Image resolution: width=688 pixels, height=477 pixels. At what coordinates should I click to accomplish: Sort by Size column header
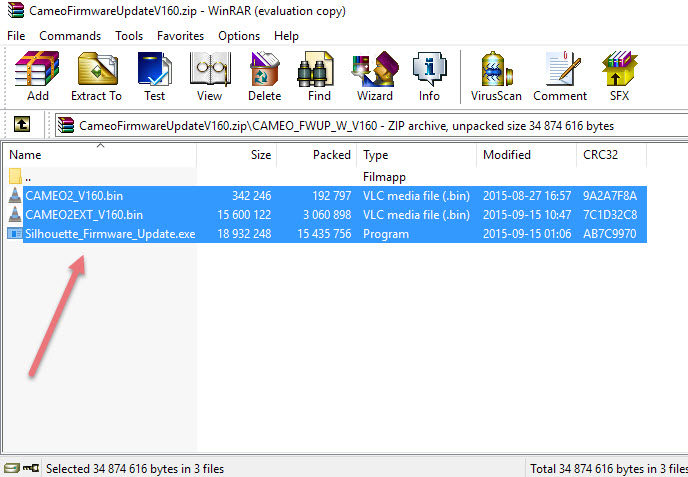coord(237,155)
